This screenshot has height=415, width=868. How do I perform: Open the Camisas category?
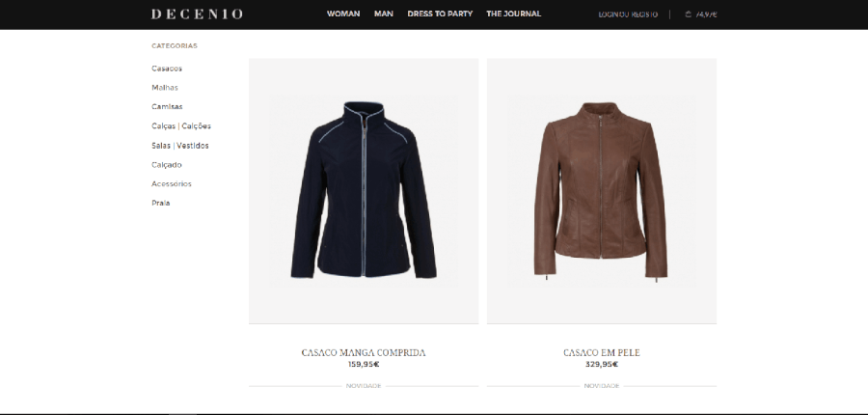coord(167,107)
